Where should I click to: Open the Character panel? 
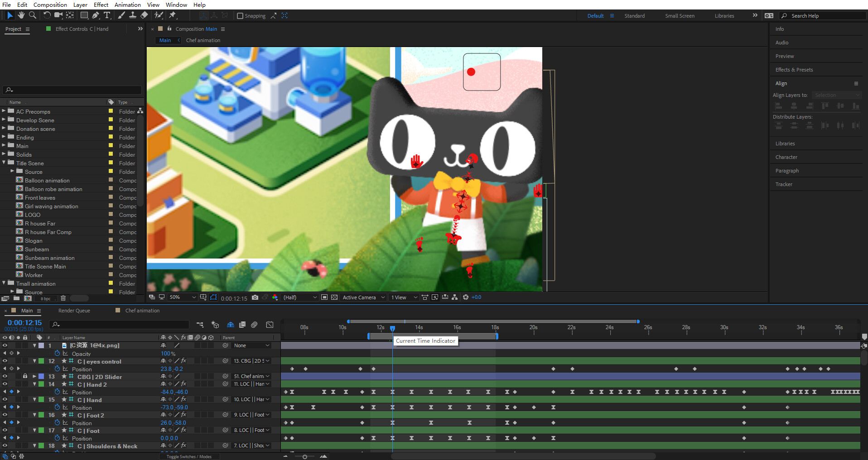point(786,157)
